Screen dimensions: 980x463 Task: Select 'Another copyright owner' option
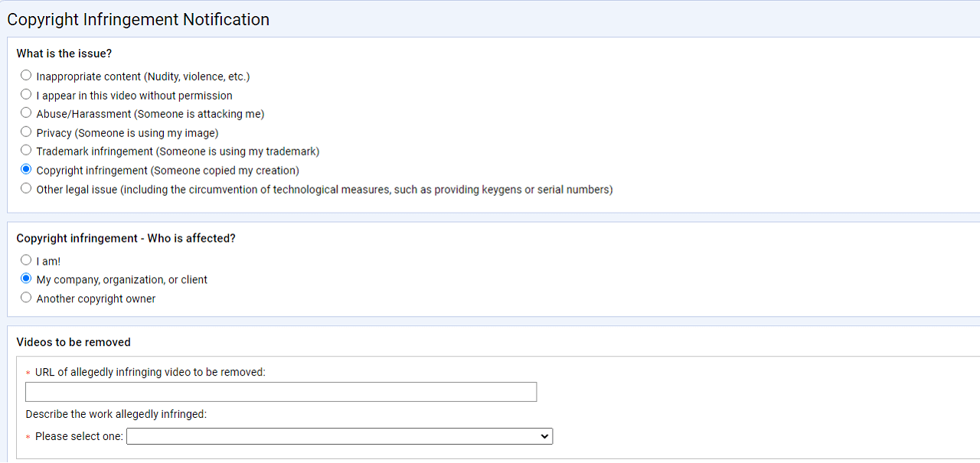click(x=26, y=298)
